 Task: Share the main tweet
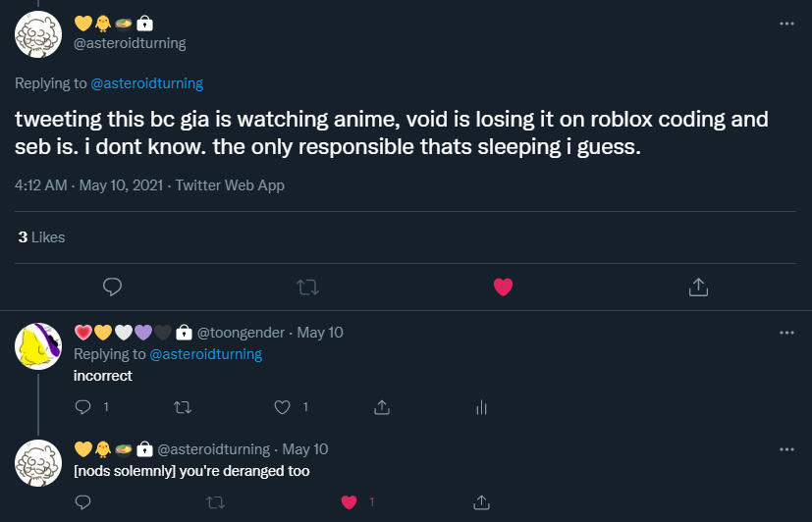point(698,287)
